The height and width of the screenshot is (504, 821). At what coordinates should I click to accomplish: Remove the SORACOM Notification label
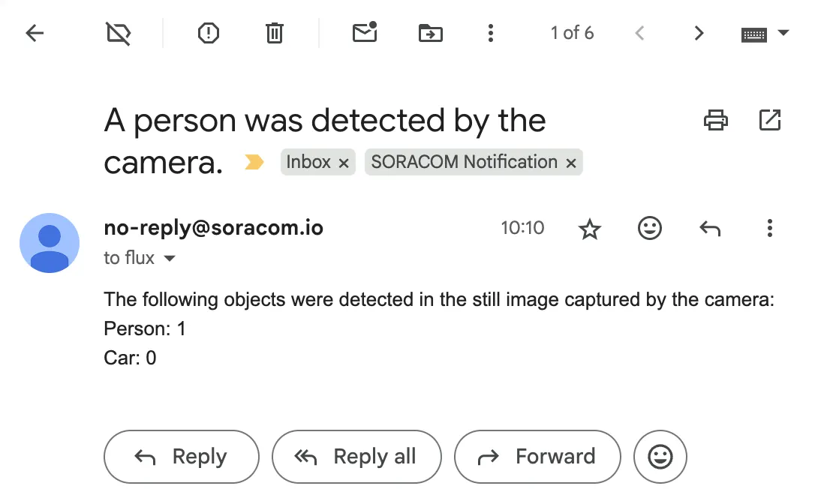click(571, 163)
